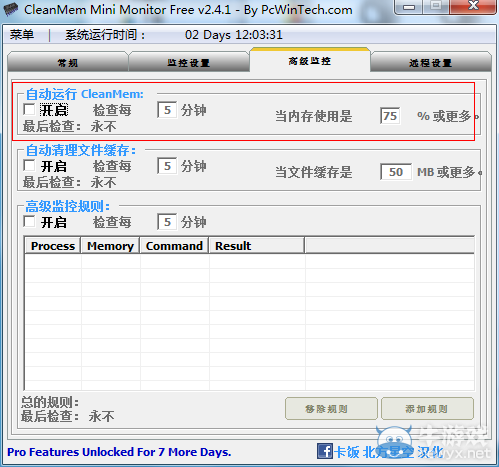The width and height of the screenshot is (499, 467).
Task: Click the 移除规则 button
Action: click(331, 408)
